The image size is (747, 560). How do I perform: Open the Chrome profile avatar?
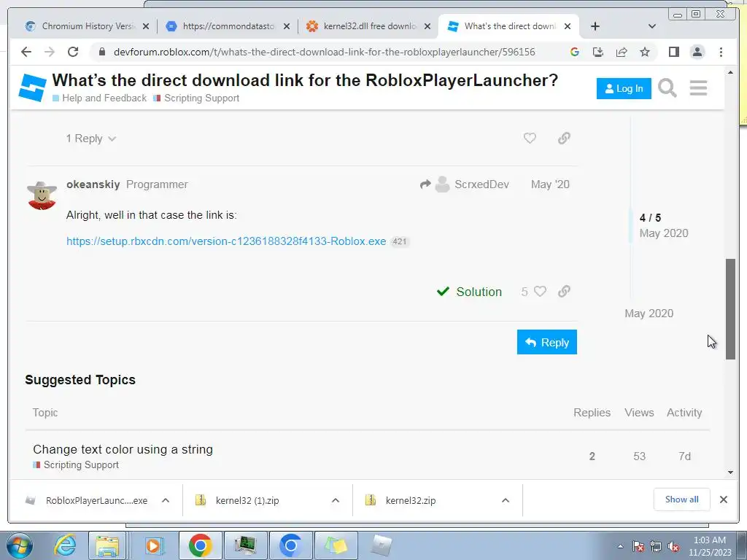tap(697, 52)
